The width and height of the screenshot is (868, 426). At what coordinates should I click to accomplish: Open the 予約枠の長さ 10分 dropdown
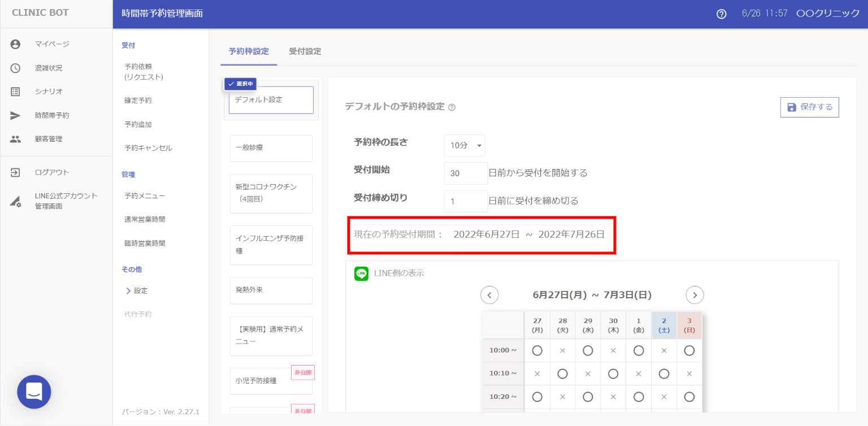pos(464,146)
